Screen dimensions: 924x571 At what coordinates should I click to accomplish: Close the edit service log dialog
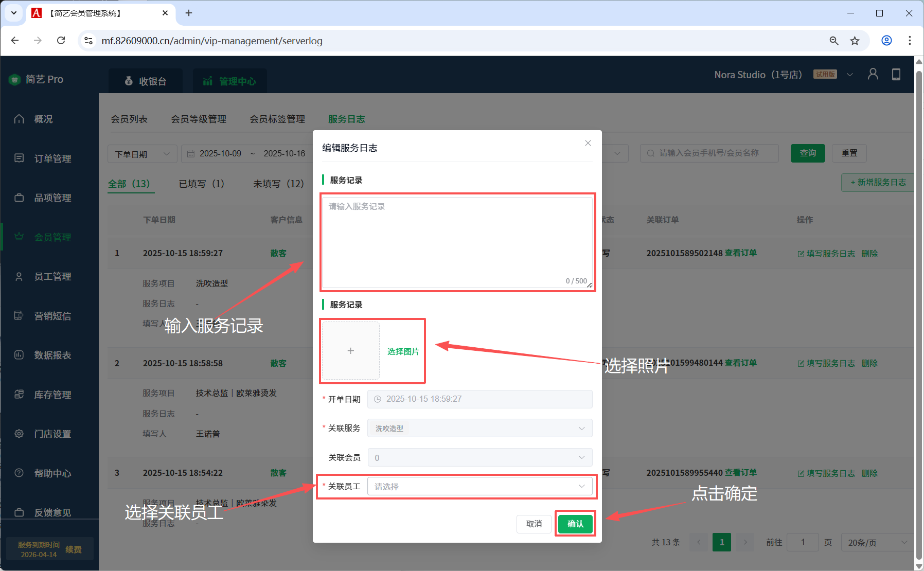(x=588, y=143)
